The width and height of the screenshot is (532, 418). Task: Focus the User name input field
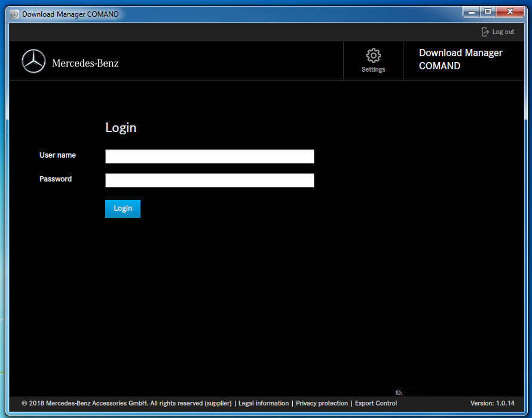tap(209, 156)
